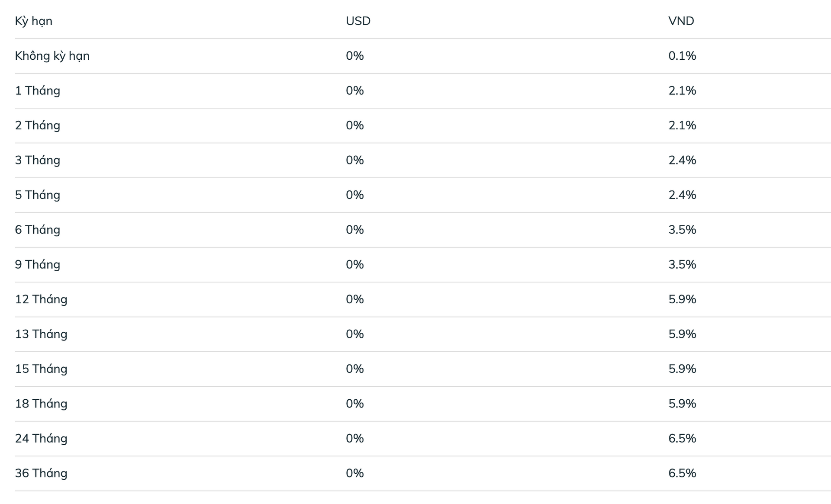Screen dimensions: 831x504
Task: Click the VND column header
Action: (681, 21)
